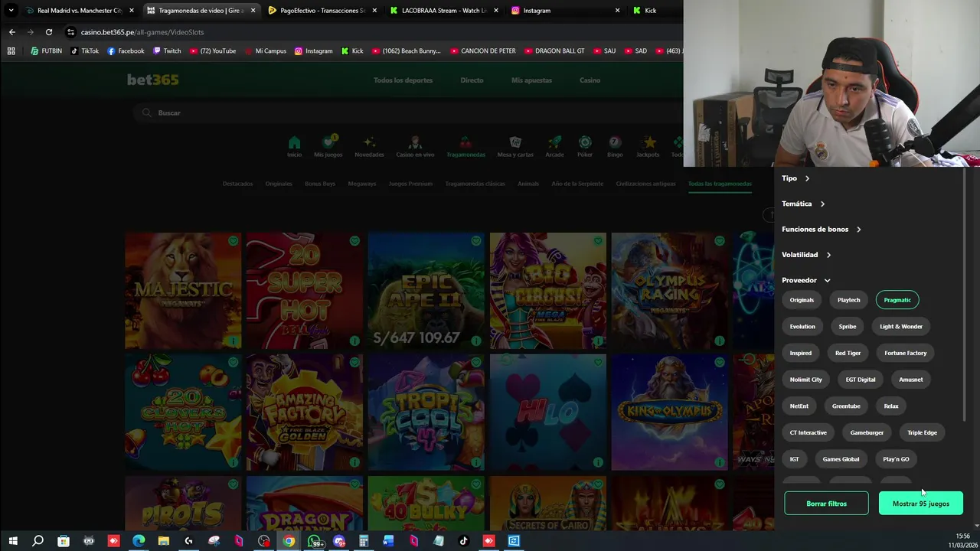Toggle the Playtech provider filter
Image resolution: width=980 pixels, height=551 pixels.
click(848, 300)
